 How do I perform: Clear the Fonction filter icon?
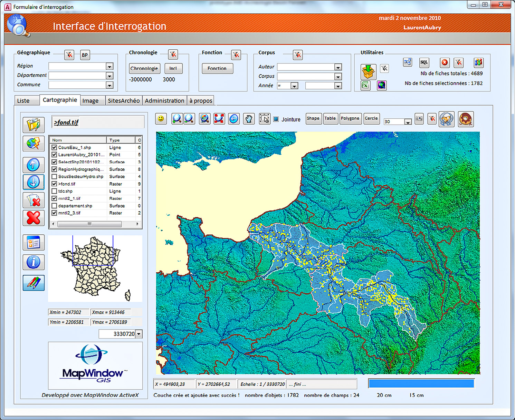pos(236,55)
